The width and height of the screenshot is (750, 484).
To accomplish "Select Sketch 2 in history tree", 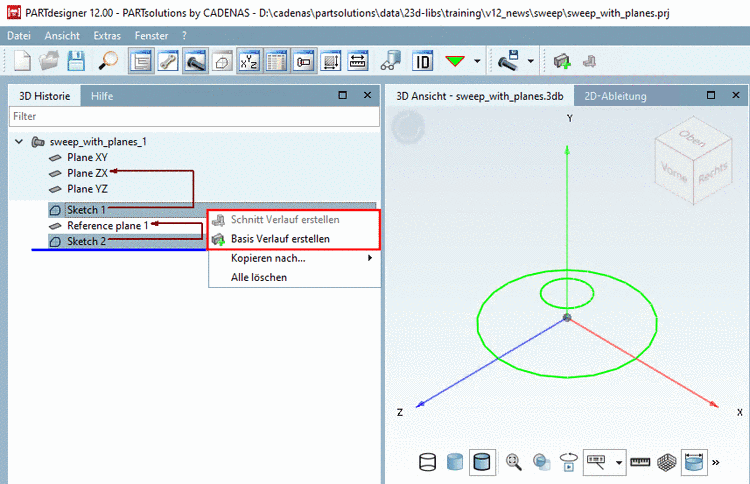I will [86, 242].
